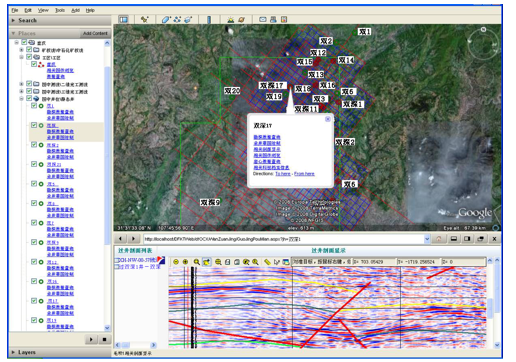Click the first layout button right of the home icon
This screenshot has height=362, width=516.
click(x=453, y=239)
